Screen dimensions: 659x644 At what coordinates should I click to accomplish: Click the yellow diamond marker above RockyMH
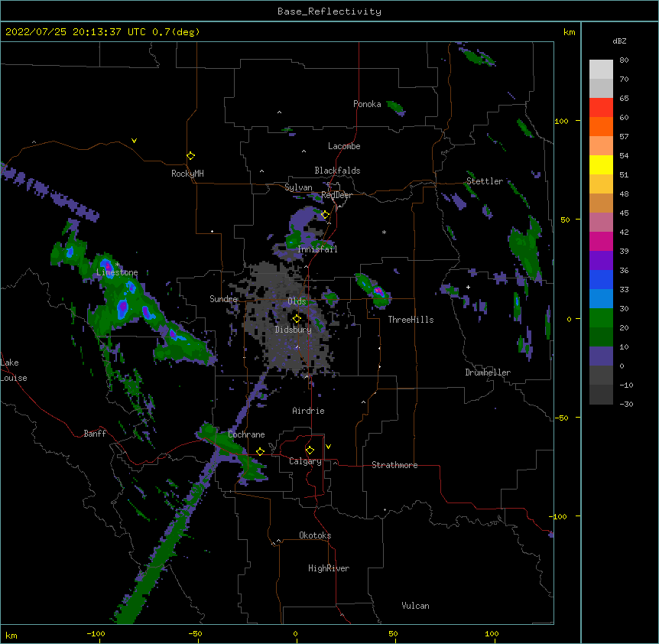pyautogui.click(x=190, y=156)
